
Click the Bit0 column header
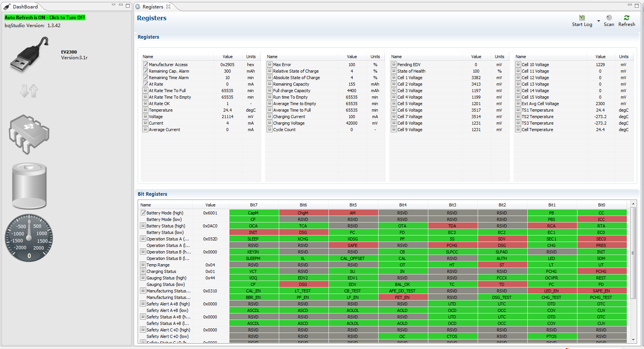click(602, 205)
